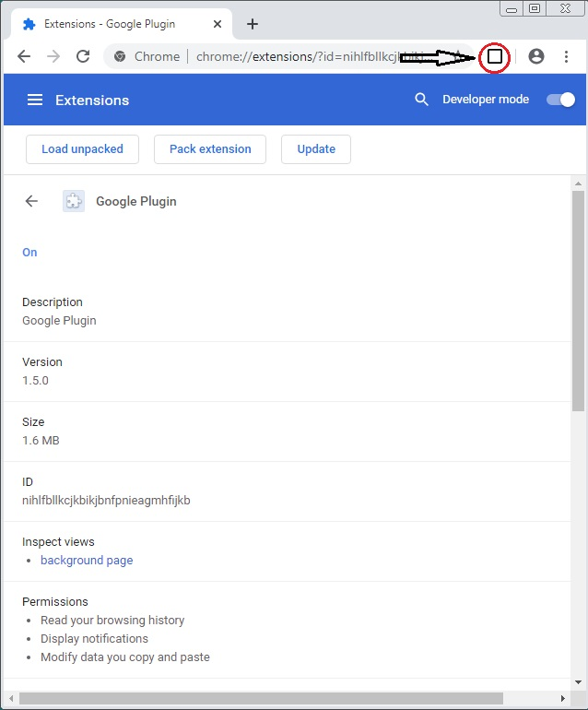Open a new tab with plus button
Viewport: 588px width, 710px height.
click(253, 24)
